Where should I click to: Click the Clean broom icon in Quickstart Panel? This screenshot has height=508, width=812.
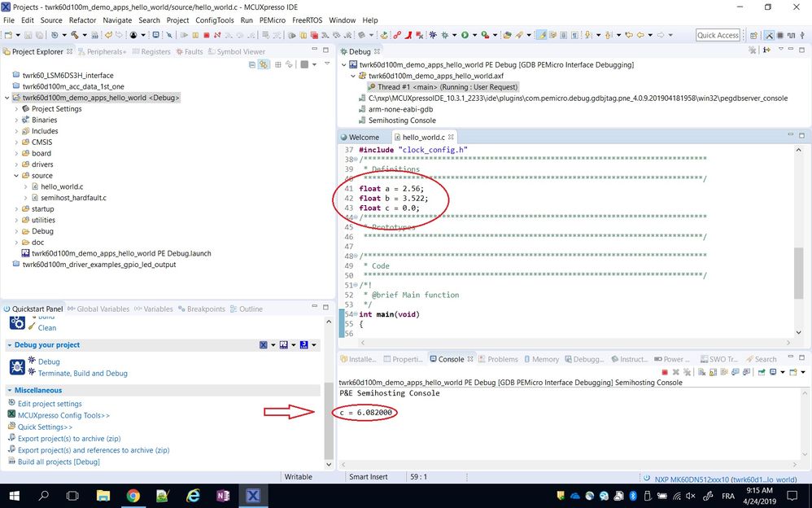(32, 327)
